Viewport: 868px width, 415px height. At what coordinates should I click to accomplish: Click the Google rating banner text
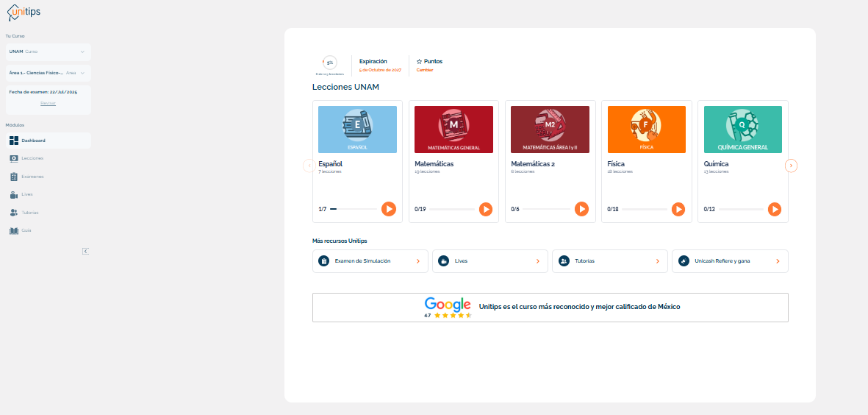pyautogui.click(x=580, y=306)
